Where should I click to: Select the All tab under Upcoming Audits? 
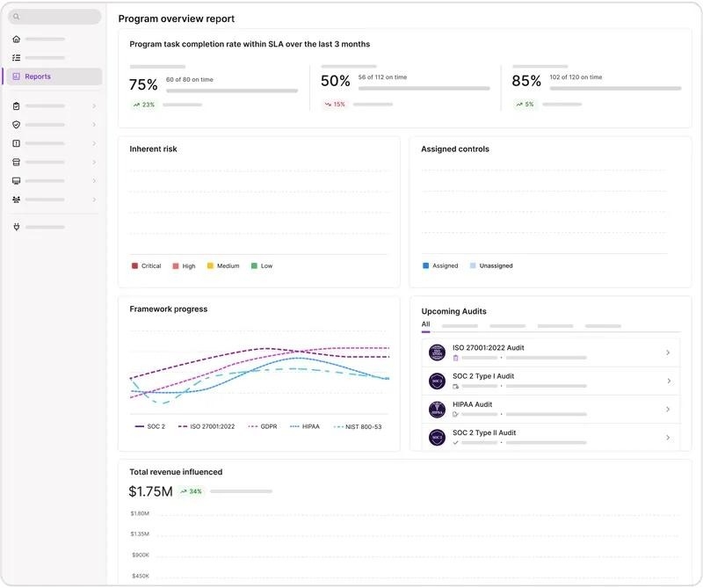tap(425, 324)
